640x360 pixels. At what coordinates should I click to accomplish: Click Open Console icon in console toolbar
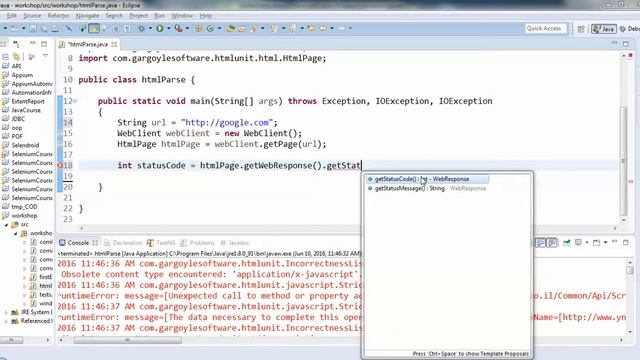(x=596, y=242)
